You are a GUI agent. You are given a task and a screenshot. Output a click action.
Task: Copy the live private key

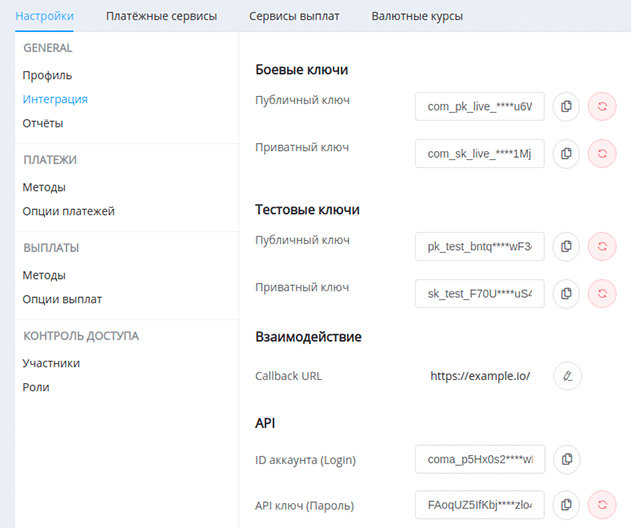566,153
